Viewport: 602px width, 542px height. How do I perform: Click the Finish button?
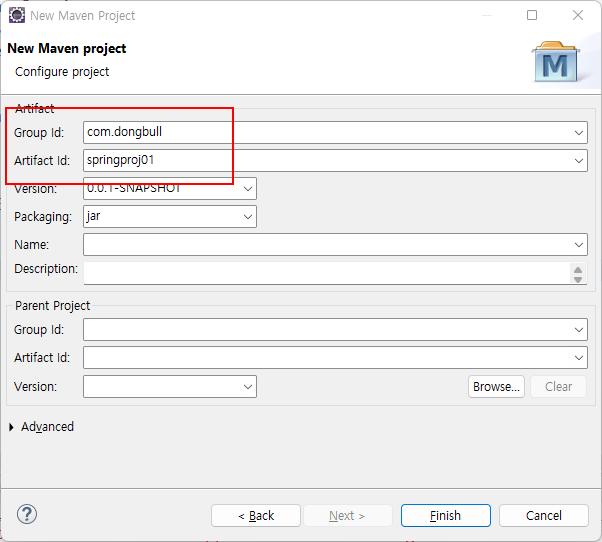point(446,516)
